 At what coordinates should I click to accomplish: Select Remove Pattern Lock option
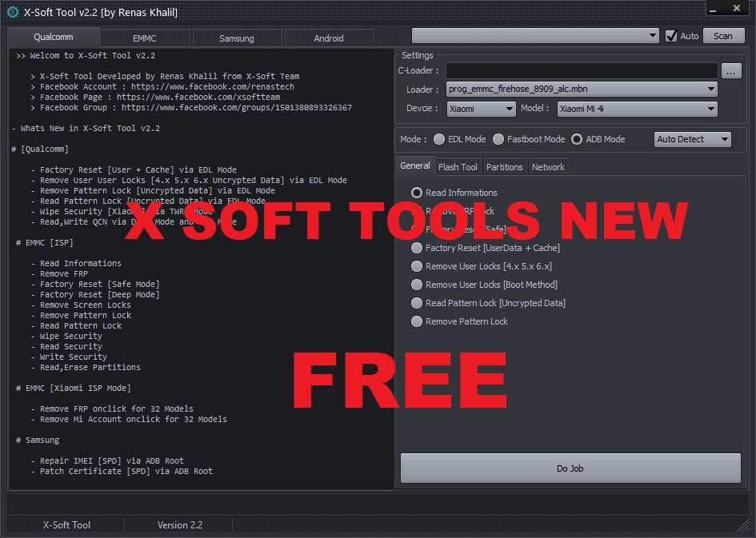(x=417, y=321)
